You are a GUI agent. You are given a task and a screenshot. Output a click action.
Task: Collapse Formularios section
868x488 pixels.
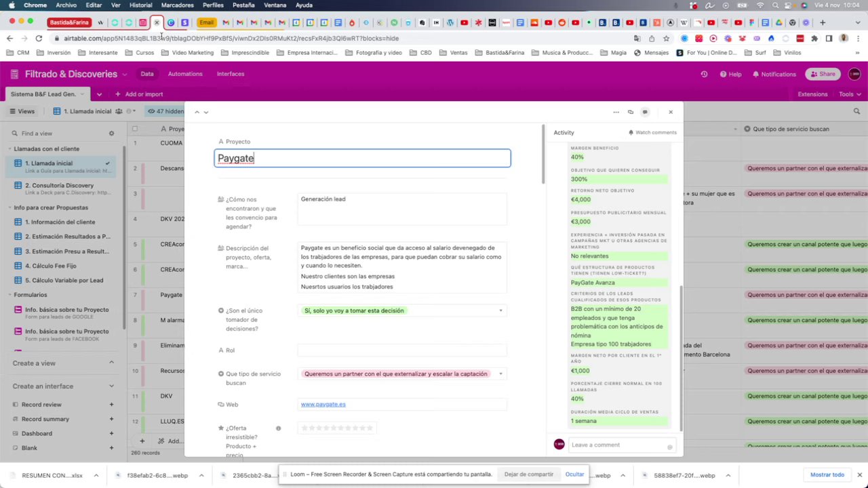[x=30, y=295]
